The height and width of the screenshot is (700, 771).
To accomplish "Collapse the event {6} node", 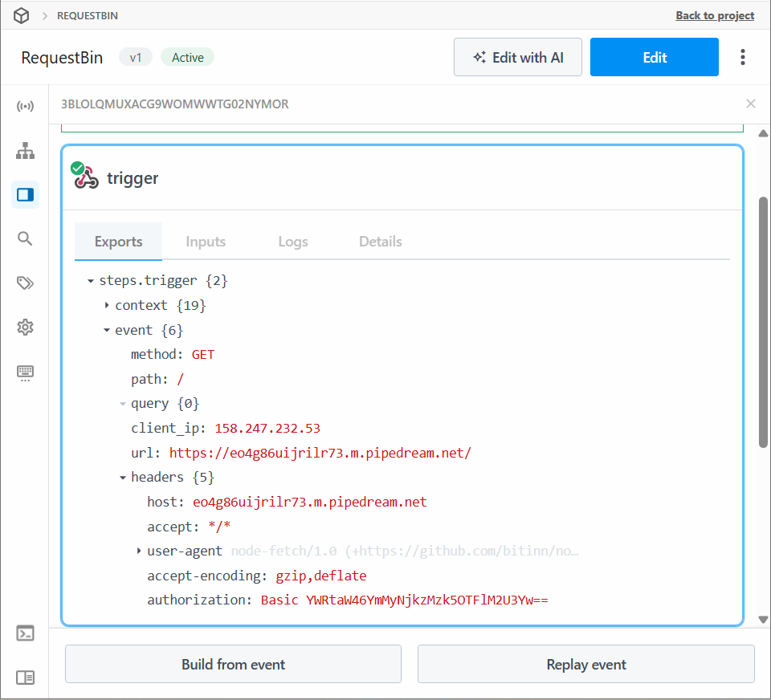I will click(107, 330).
